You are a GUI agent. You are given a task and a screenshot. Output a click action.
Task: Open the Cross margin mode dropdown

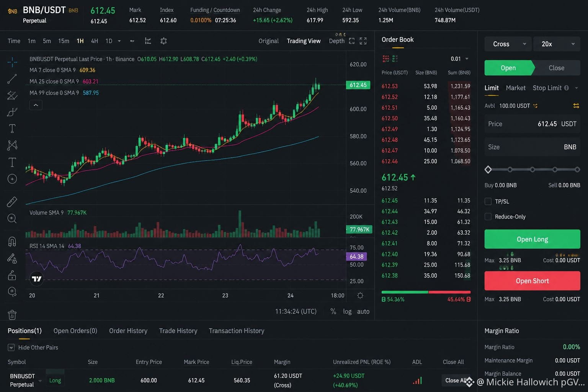(x=508, y=44)
